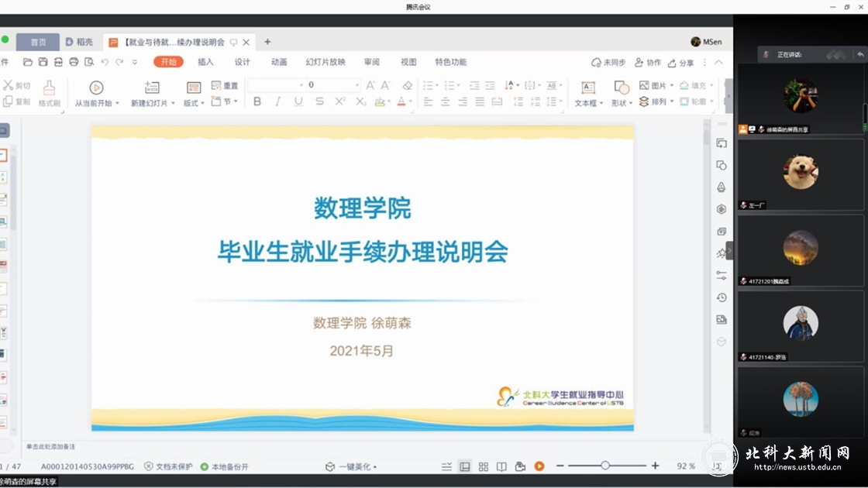Open the Insert (插入) ribbon tab

pos(205,62)
